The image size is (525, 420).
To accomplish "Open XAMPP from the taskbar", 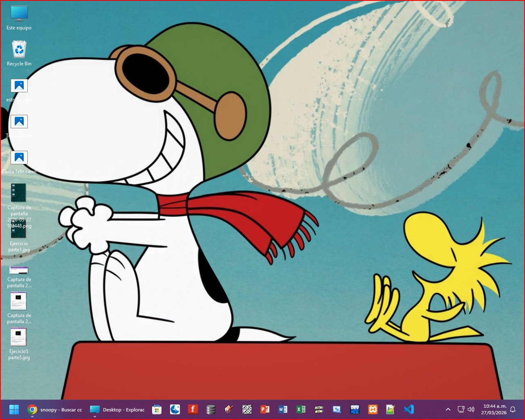I will coord(372,409).
